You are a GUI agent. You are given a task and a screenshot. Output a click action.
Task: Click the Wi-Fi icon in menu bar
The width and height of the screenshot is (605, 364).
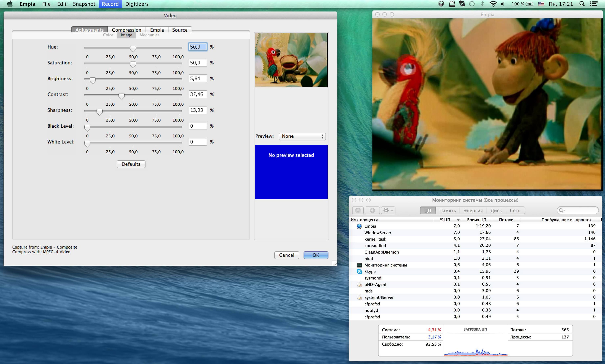493,4
